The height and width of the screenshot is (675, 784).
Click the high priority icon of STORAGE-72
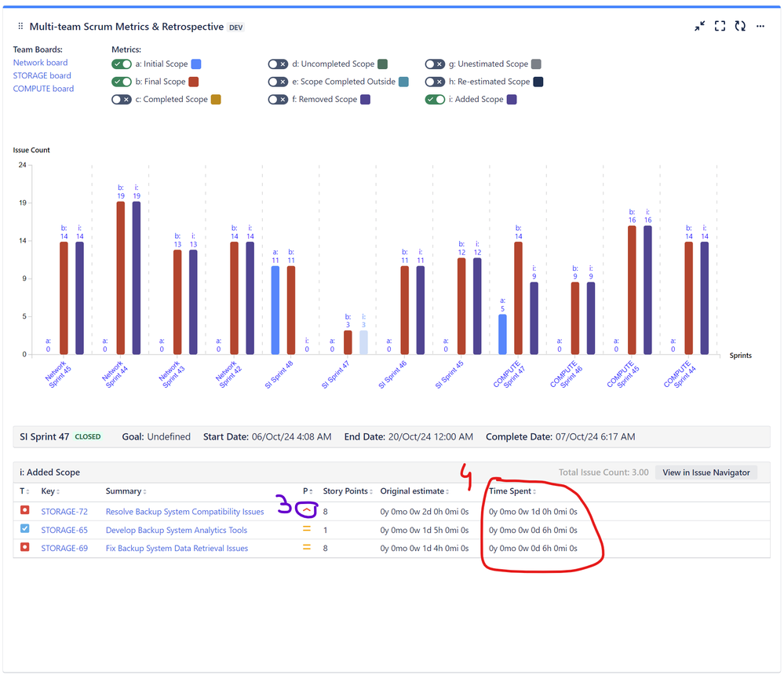click(x=307, y=510)
